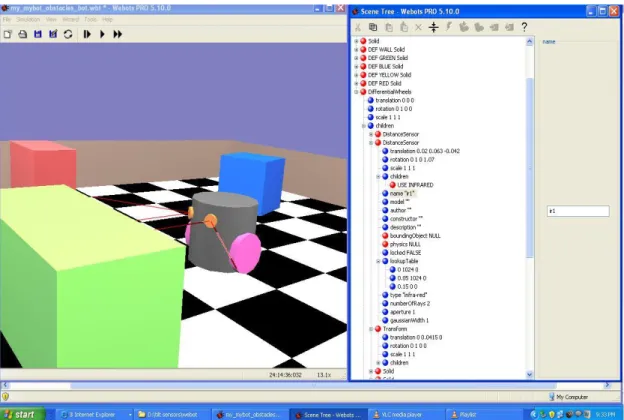Click the Paste icon in Scene Tree
The height and width of the screenshot is (420, 624).
[x=389, y=27]
